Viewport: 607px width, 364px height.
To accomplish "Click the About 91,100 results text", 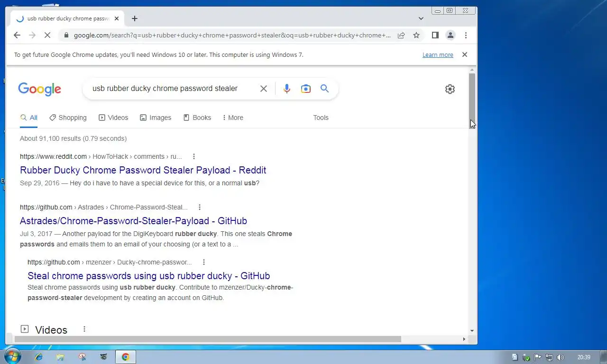I will point(73,138).
